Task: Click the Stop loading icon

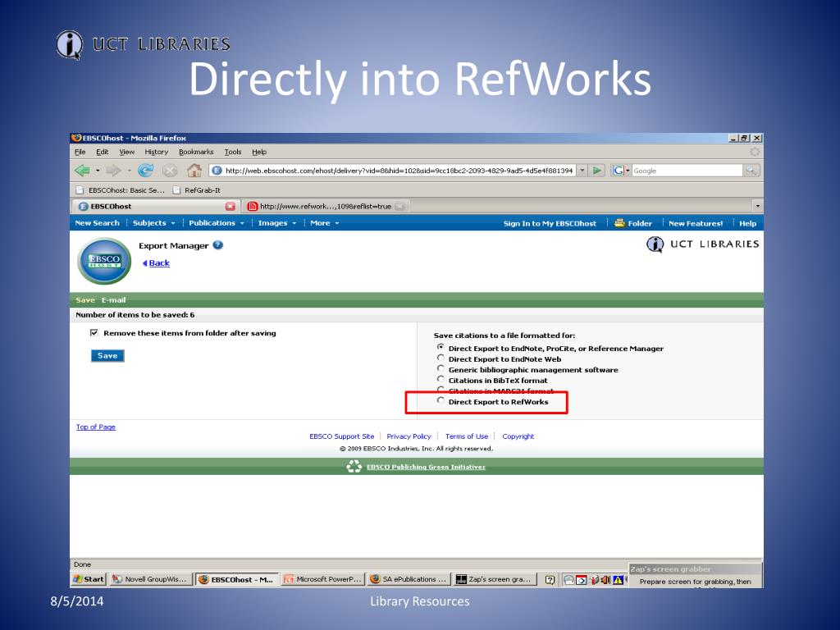Action: pyautogui.click(x=170, y=171)
